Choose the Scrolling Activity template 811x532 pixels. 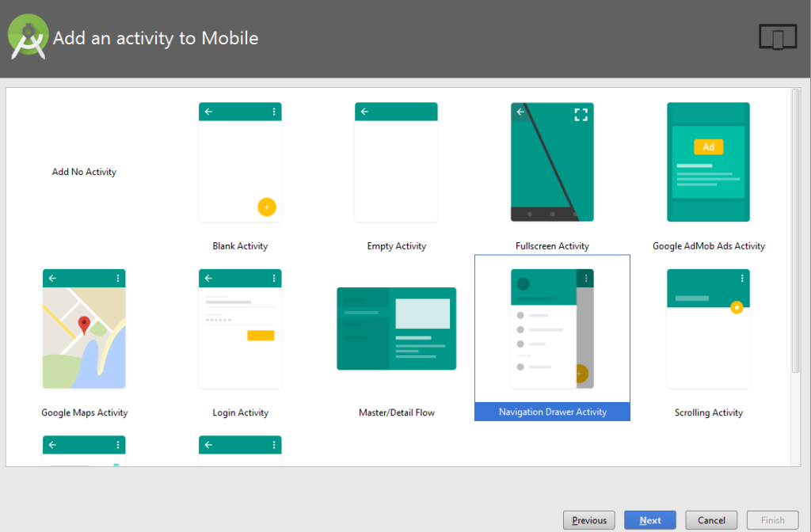[708, 329]
